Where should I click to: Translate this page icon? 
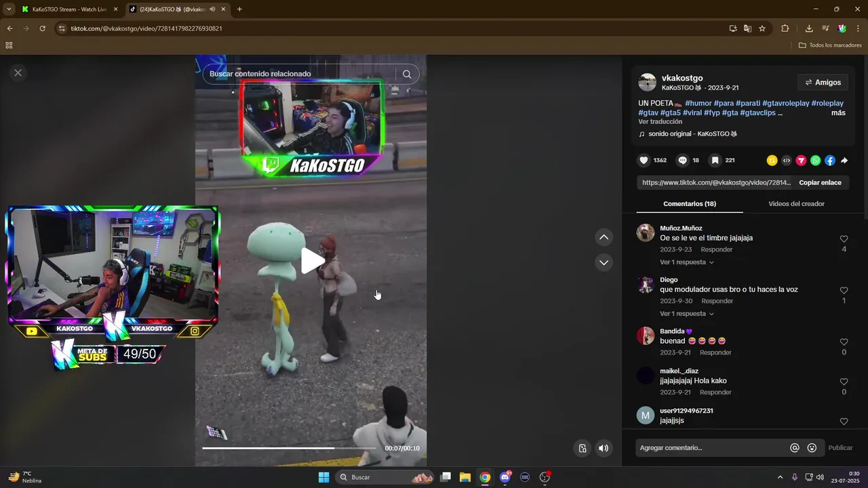click(x=747, y=28)
